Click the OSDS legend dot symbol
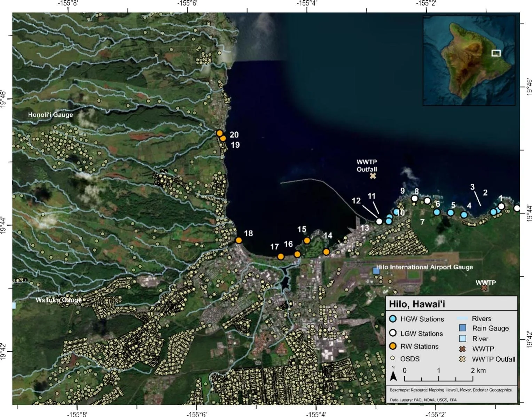 coord(393,358)
